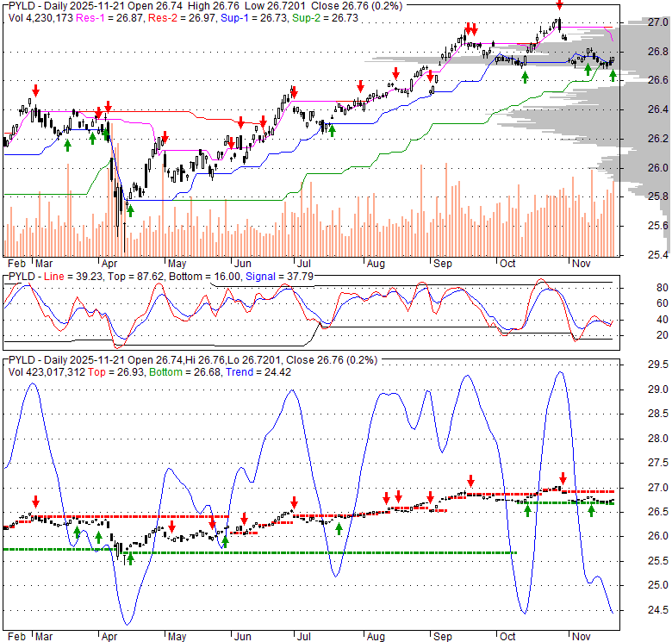672x642 pixels.
Task: Click the High 26.76 value in top header
Action: pos(214,6)
